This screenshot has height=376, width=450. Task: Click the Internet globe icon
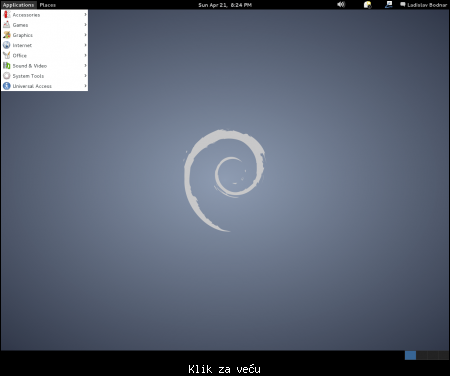[x=7, y=45]
